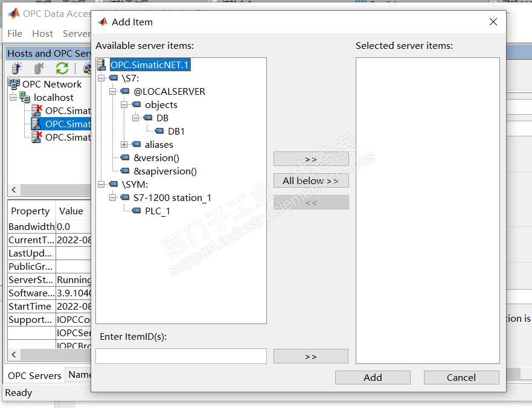
Task: Select the aliases tree item
Action: (159, 144)
